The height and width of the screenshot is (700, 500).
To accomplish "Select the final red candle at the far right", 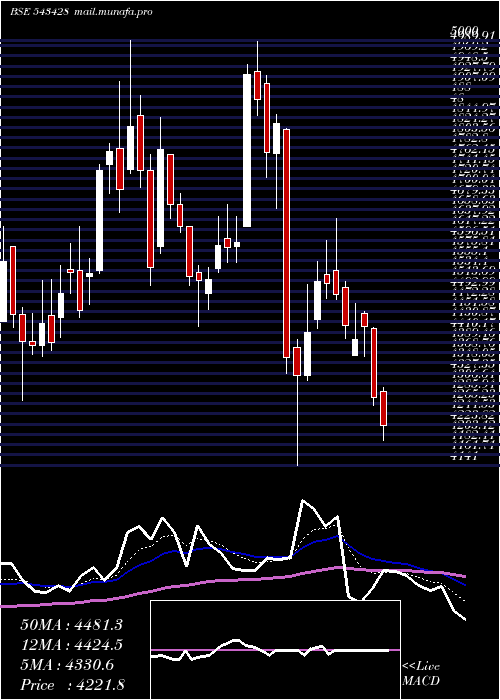I will tap(383, 408).
